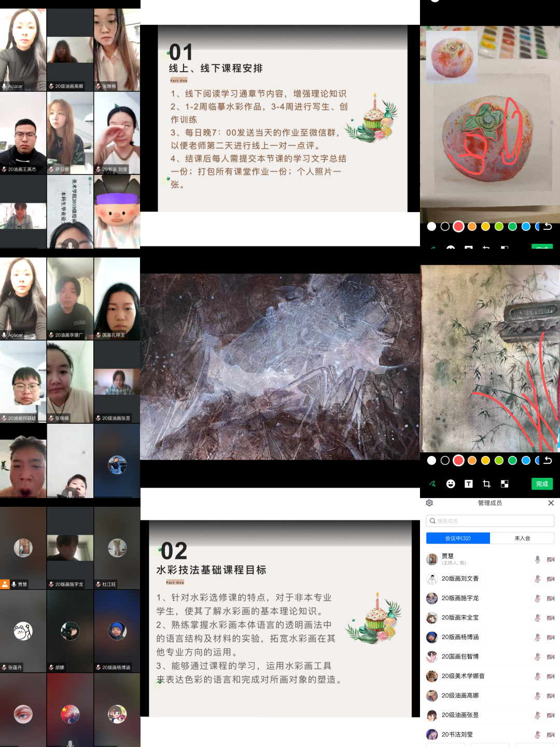
Task: Select the 20油画王英杰 video tile
Action: 23,133
